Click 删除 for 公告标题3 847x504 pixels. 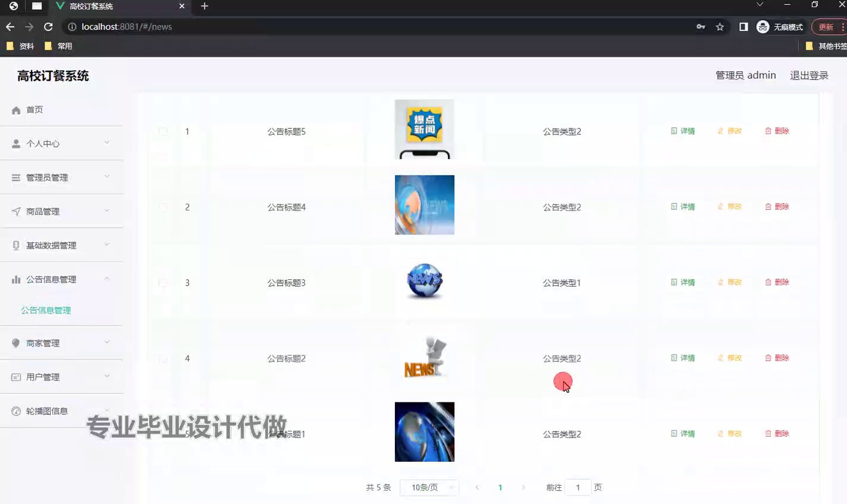point(777,282)
